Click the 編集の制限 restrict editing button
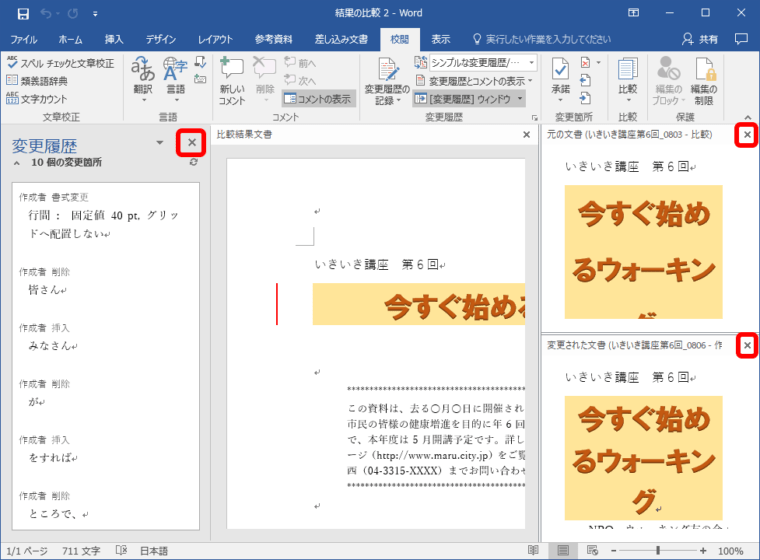The height and width of the screenshot is (560, 760). point(704,80)
